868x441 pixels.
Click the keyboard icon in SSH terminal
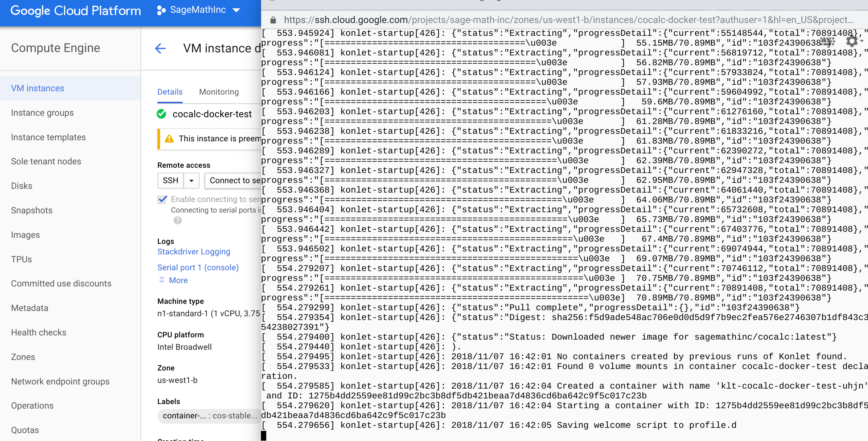point(827,41)
